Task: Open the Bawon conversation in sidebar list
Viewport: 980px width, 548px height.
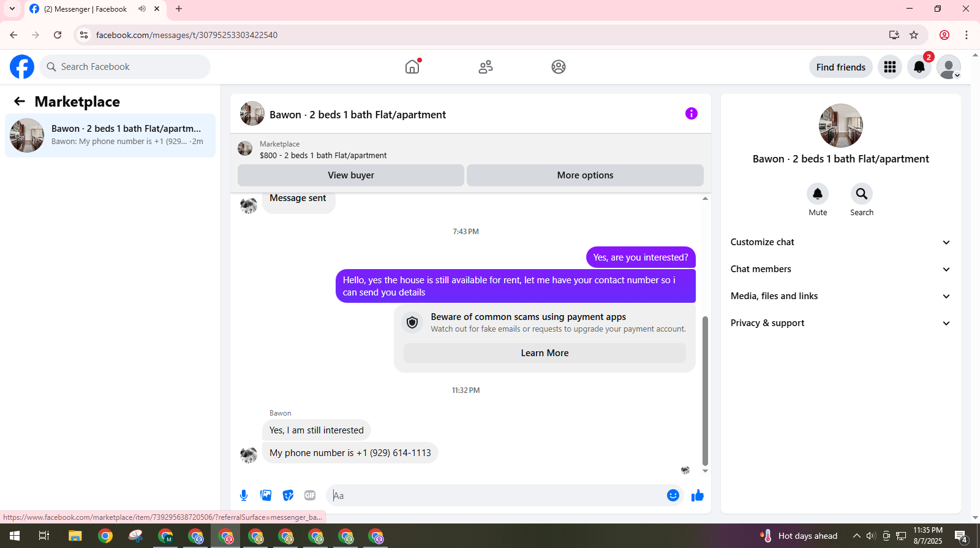Action: (x=110, y=135)
